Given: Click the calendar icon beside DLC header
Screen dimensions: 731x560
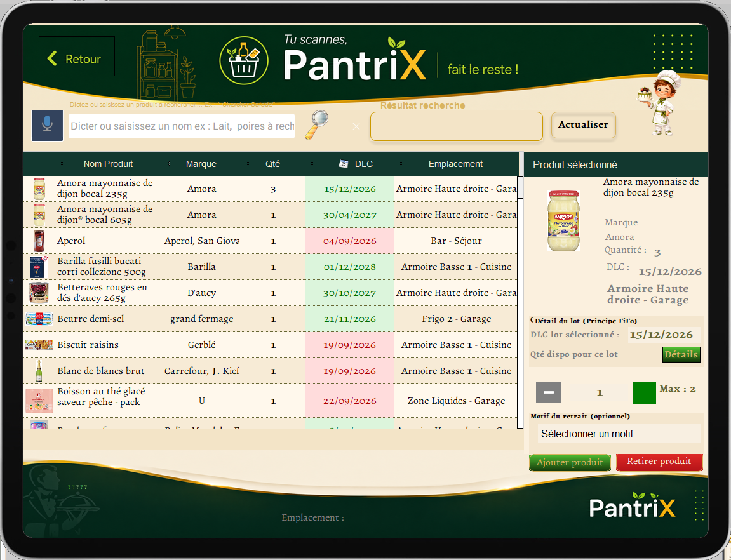Looking at the screenshot, I should click(344, 164).
